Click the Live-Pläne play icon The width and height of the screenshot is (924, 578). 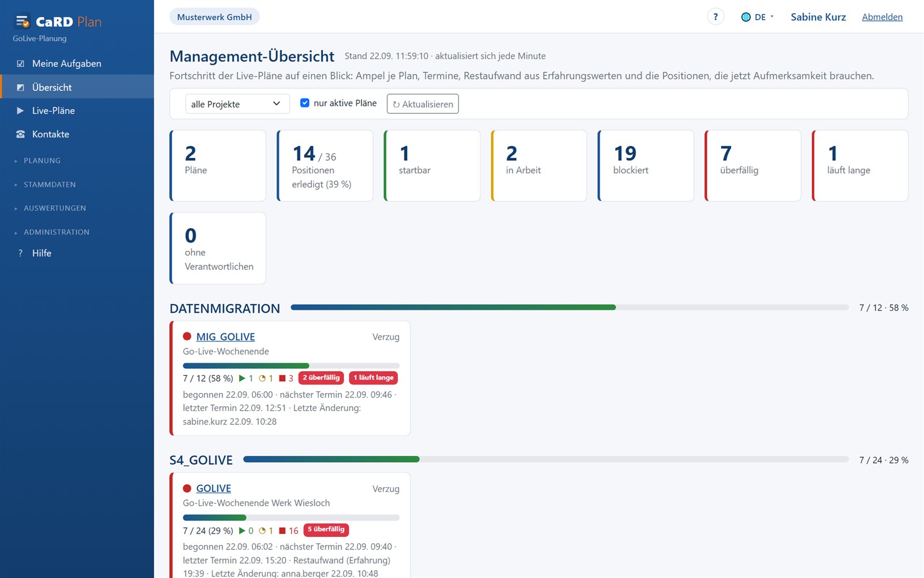[21, 110]
